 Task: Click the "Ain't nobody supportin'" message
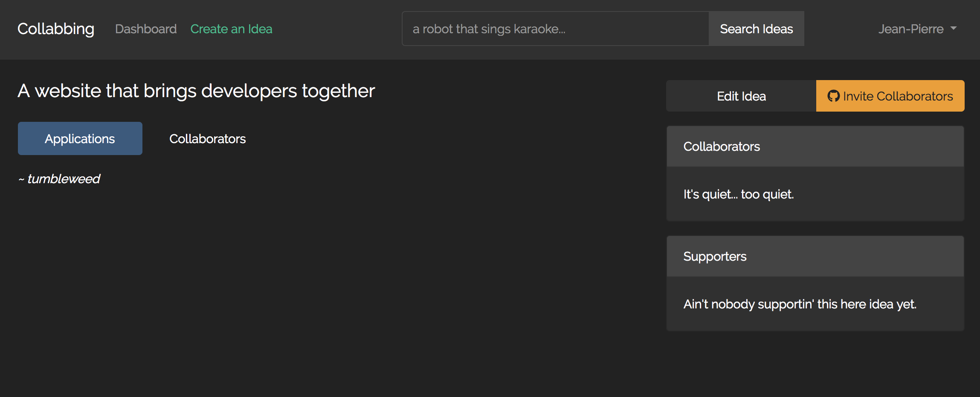(x=800, y=304)
